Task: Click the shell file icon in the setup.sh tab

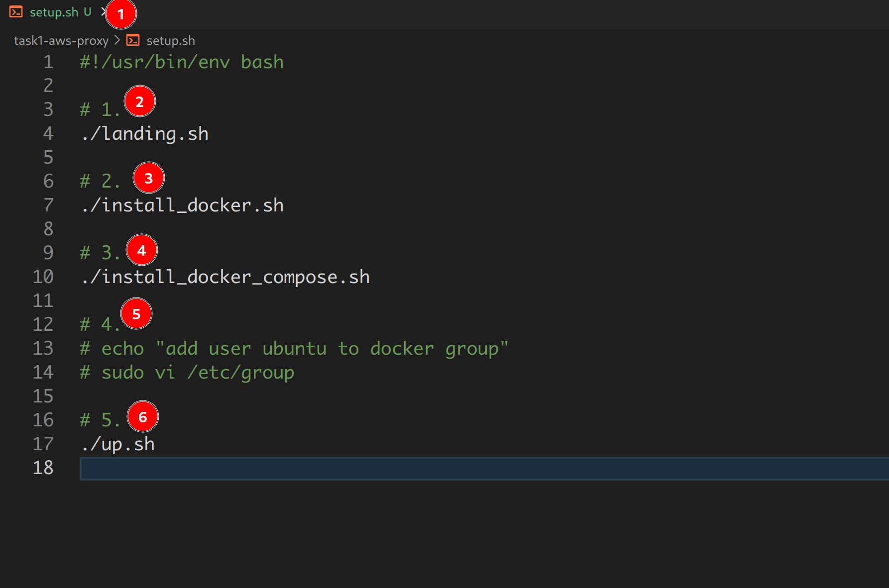Action: [x=16, y=12]
